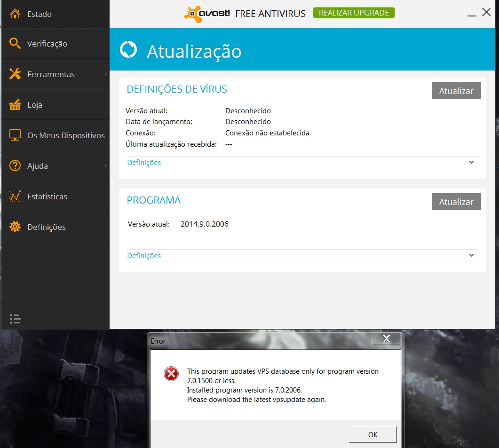The image size is (499, 448).
Task: Click the 'Please download the latest vpsupdate again.' line
Action: pyautogui.click(x=256, y=399)
